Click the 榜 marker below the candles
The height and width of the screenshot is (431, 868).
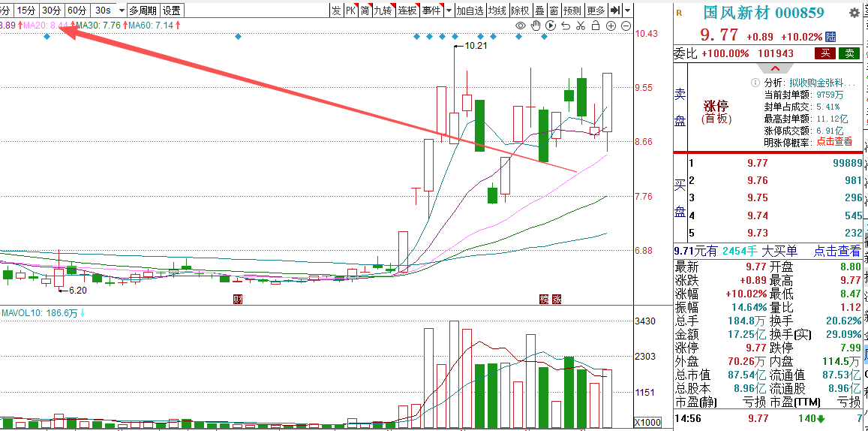[544, 300]
